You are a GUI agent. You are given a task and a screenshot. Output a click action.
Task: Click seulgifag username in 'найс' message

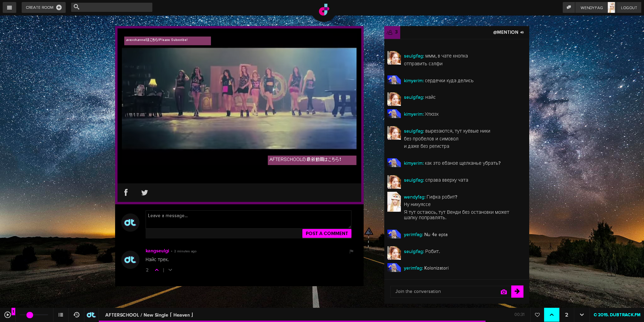(x=414, y=97)
